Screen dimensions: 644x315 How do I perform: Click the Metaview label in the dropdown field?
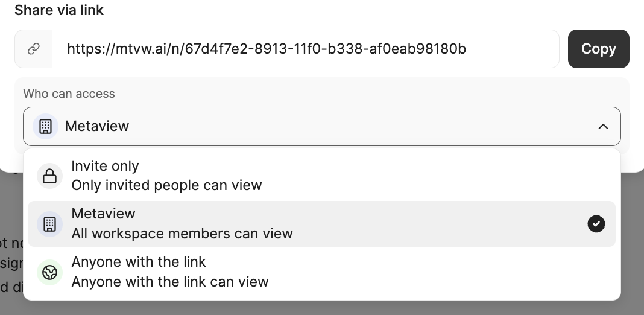pos(97,126)
